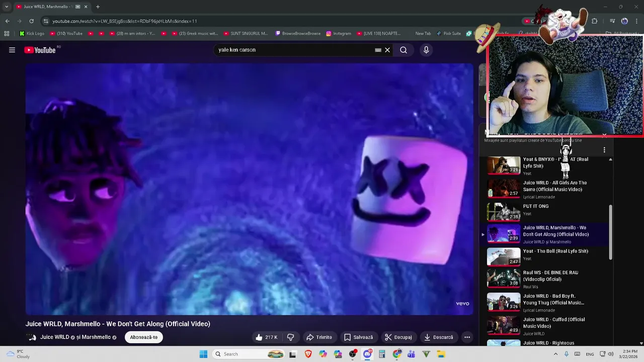Open the on-screen keyboard icon in search box
The image size is (644, 362).
pos(378,50)
